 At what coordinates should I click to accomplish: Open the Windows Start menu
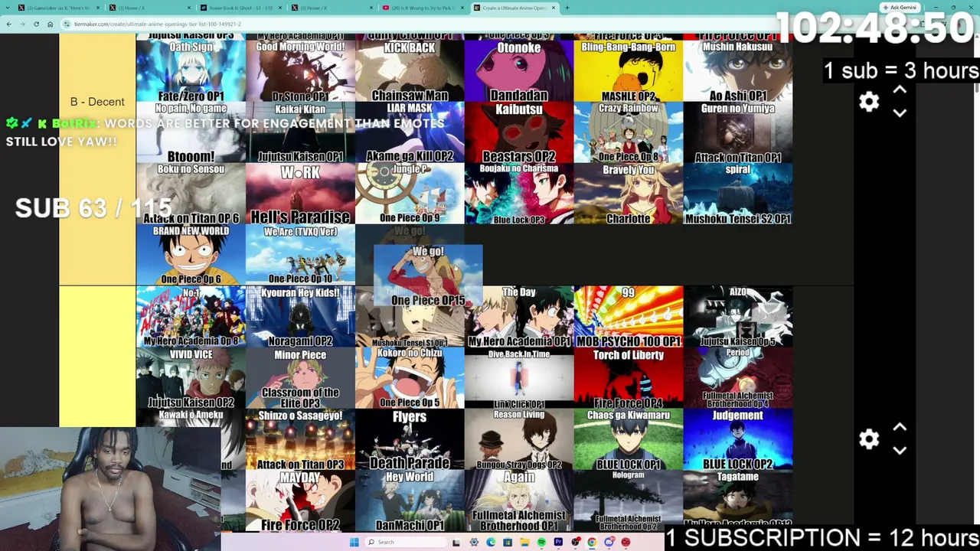[354, 543]
